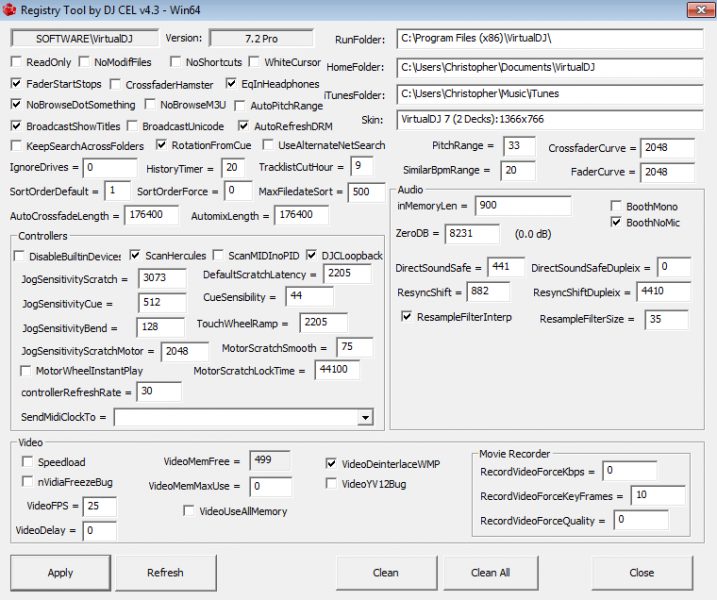Check MotorWheelInstantPlay
This screenshot has height=600, width=717.
[x=26, y=370]
